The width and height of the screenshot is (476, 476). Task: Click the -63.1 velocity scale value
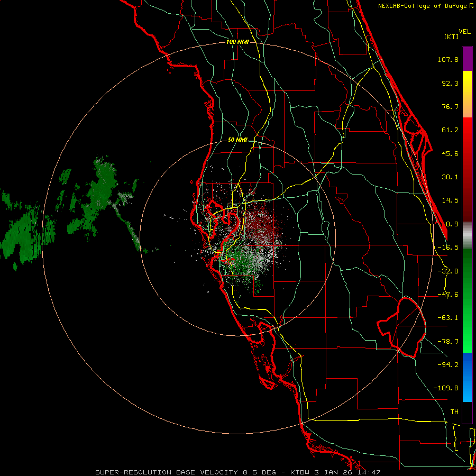coord(448,318)
